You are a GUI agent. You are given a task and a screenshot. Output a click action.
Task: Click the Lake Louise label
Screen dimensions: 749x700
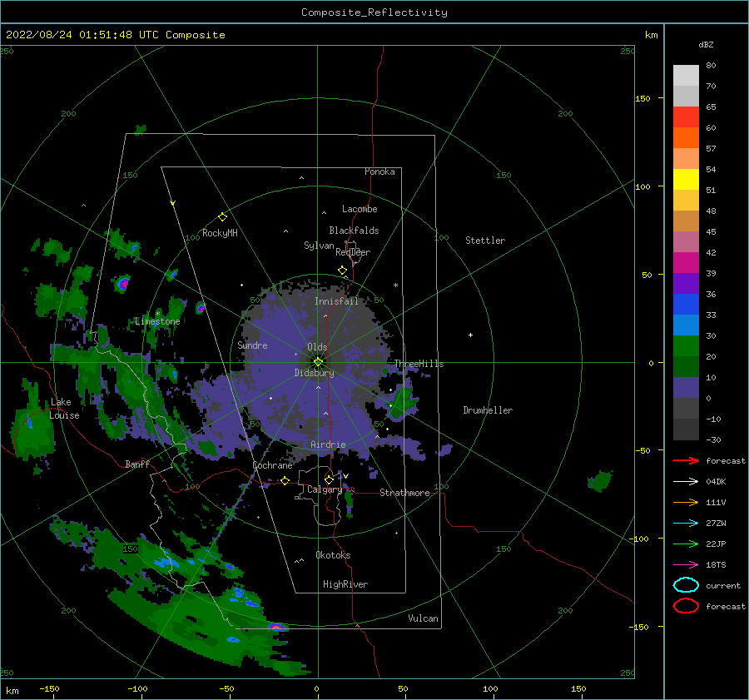tap(64, 409)
